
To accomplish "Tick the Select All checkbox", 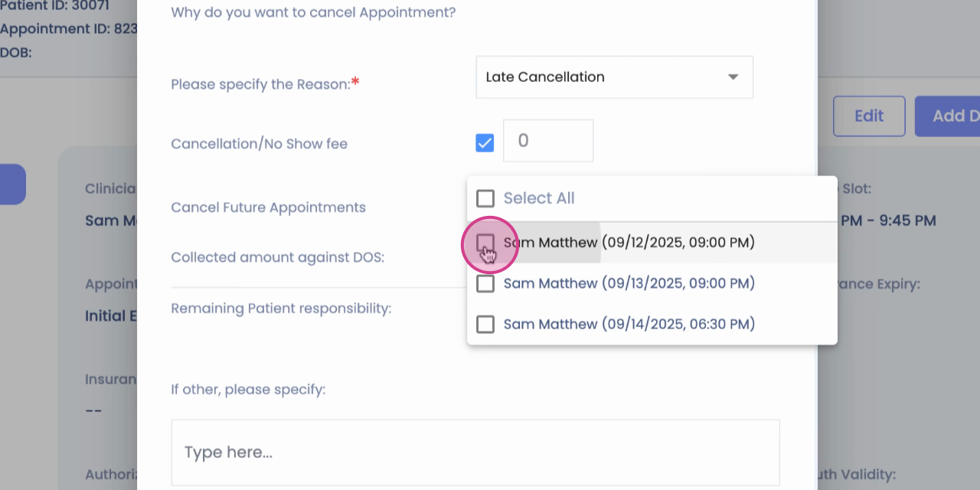I will click(x=485, y=198).
